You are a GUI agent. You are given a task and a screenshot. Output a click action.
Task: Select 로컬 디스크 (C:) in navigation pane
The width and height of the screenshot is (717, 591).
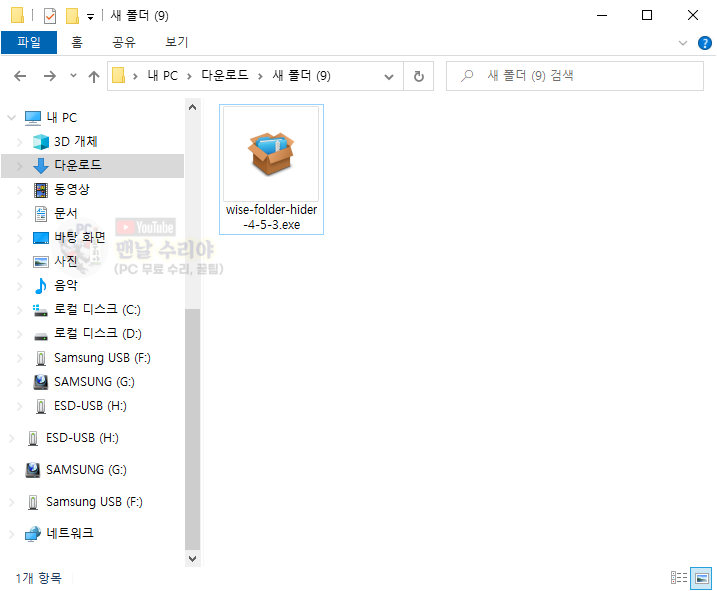click(x=97, y=309)
